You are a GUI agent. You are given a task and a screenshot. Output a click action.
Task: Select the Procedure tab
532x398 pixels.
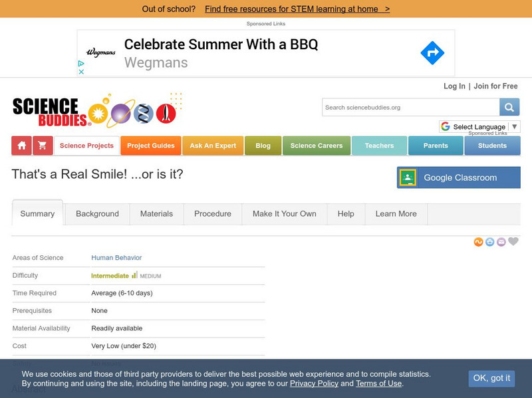213,214
